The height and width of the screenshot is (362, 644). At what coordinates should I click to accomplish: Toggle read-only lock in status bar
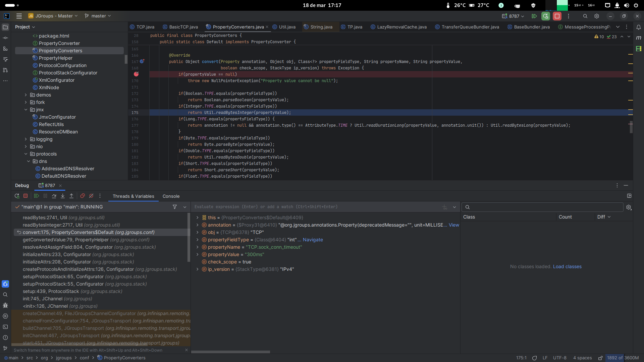[600, 358]
